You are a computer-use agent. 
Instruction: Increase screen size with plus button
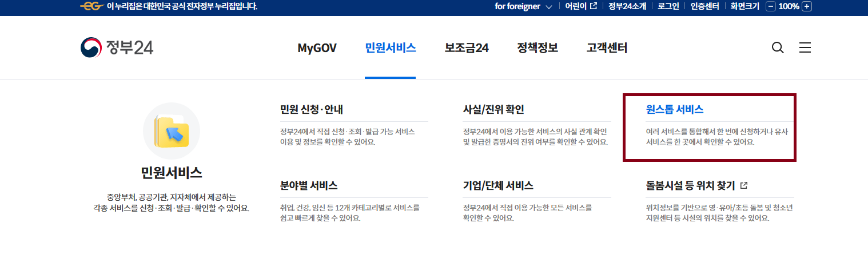click(807, 6)
